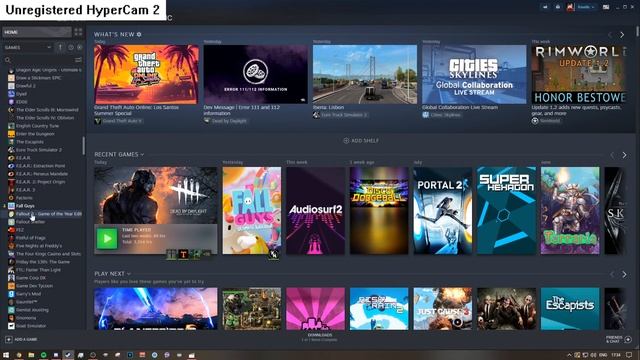640x360 pixels.
Task: Go back on the Play Next shelf left arrow
Action: click(612, 274)
